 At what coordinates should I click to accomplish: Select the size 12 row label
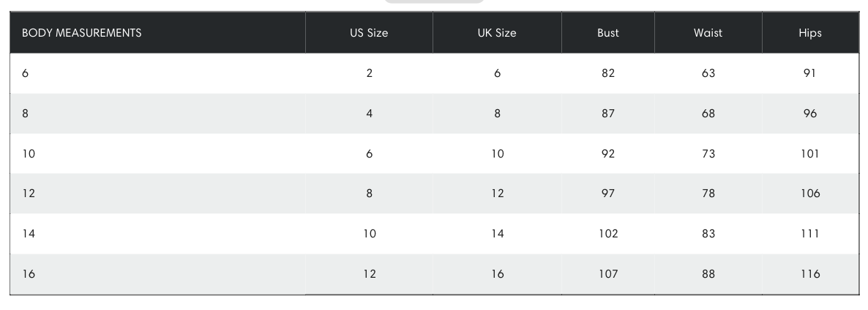point(29,193)
